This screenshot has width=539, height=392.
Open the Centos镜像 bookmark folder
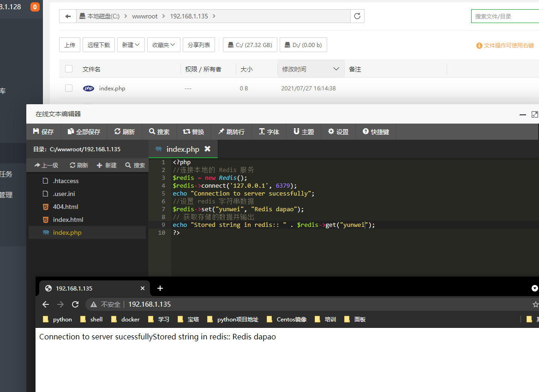(x=287, y=319)
